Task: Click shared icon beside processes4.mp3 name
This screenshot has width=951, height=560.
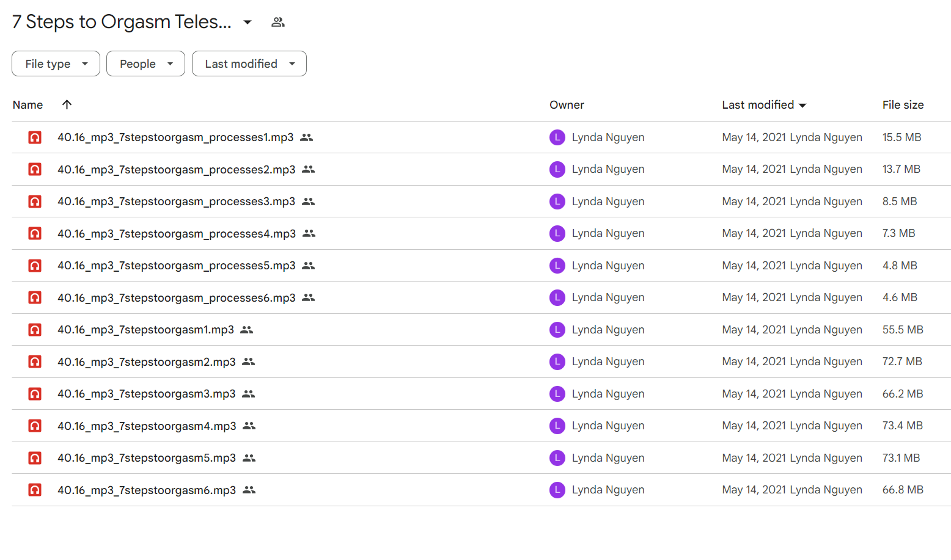Action: (309, 233)
